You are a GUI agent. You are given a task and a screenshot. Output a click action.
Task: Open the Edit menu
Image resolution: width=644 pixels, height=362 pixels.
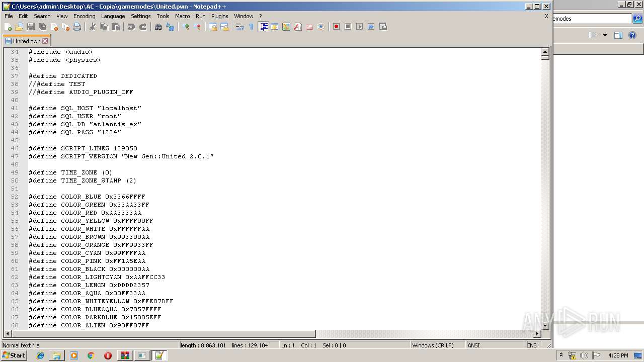(x=23, y=16)
